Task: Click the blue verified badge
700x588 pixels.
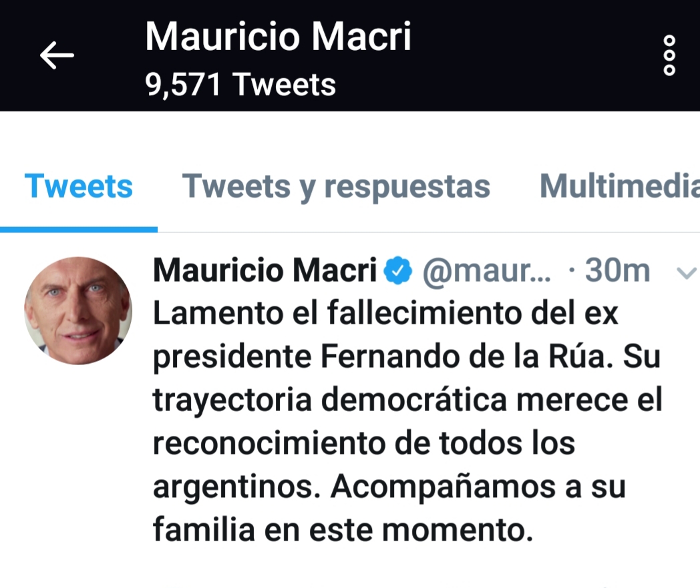Action: 399,272
